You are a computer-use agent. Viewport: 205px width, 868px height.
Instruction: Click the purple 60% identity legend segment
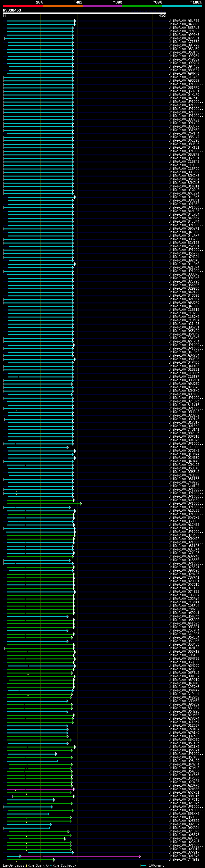pos(102,6)
